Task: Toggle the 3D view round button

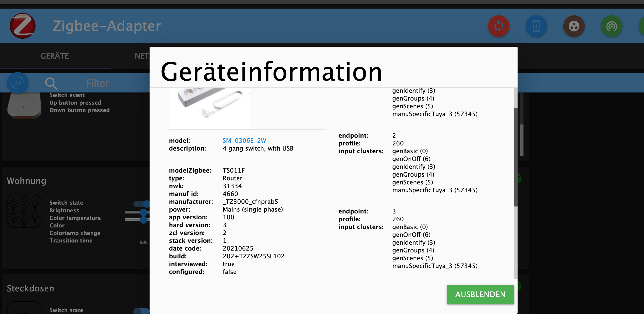Action: click(18, 83)
